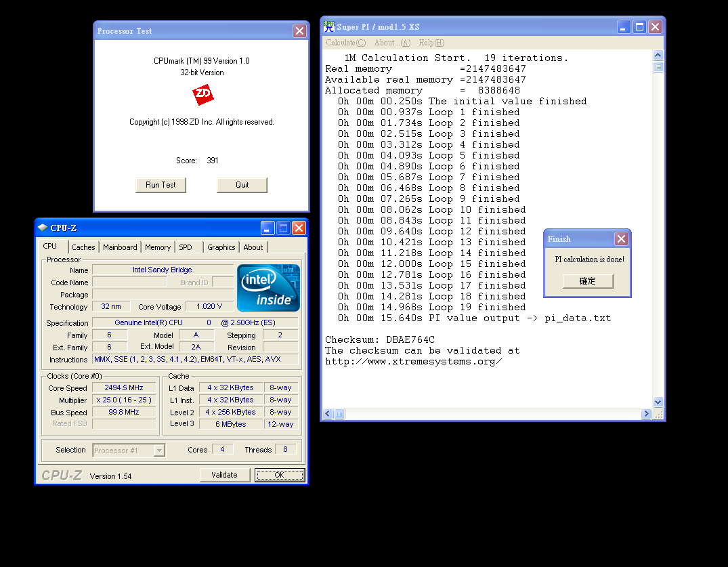The width and height of the screenshot is (728, 567).
Task: Click Quit in Processor Test
Action: [242, 185]
